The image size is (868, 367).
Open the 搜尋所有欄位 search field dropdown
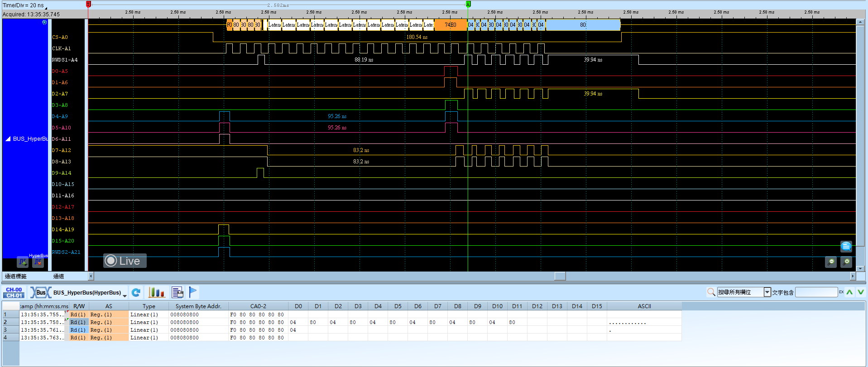[x=767, y=292]
